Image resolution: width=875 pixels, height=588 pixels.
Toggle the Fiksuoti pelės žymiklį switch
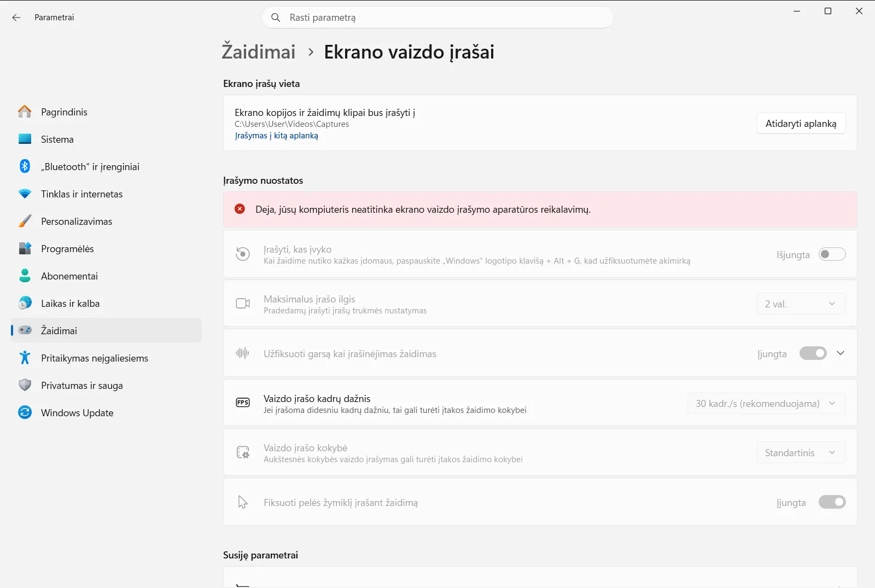[832, 502]
